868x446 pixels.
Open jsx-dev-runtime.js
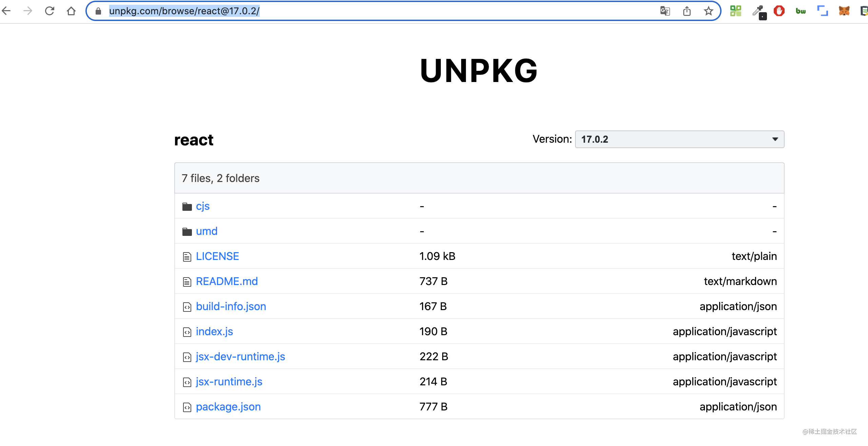240,356
